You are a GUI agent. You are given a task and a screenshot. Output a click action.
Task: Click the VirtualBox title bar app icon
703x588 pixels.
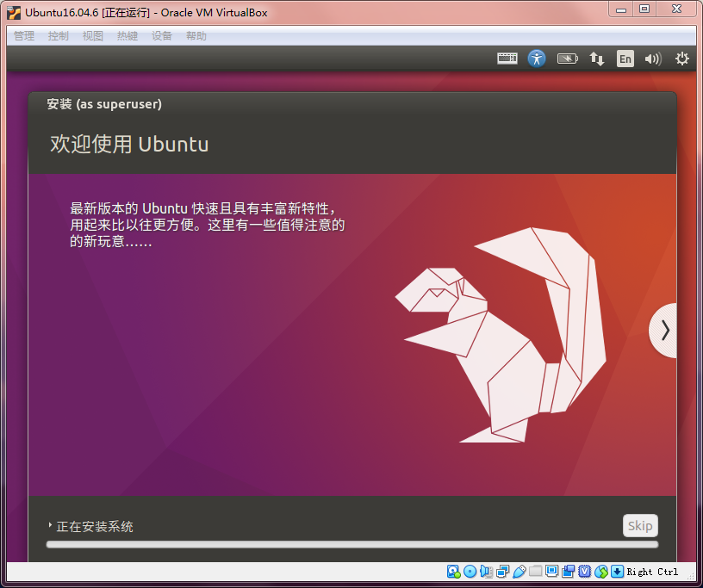[14, 13]
